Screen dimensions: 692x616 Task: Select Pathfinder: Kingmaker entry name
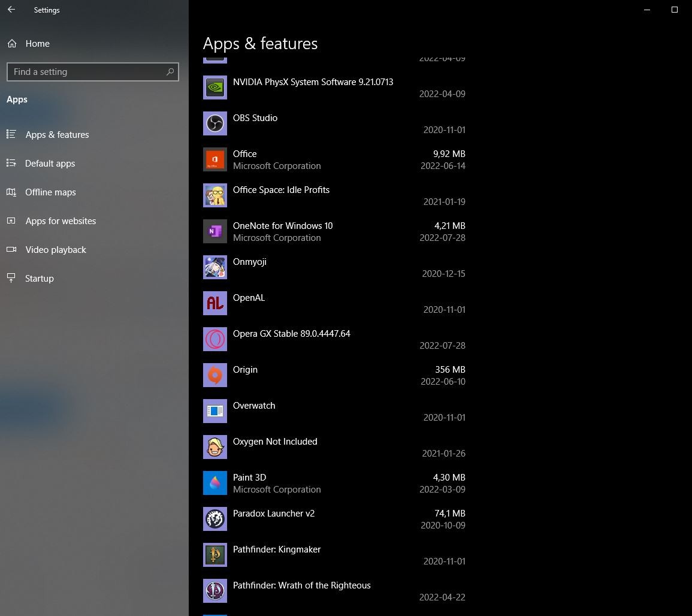coord(277,549)
